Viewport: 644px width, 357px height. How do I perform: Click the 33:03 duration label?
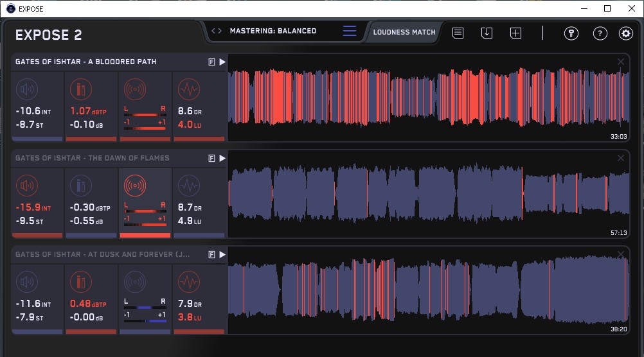[618, 137]
